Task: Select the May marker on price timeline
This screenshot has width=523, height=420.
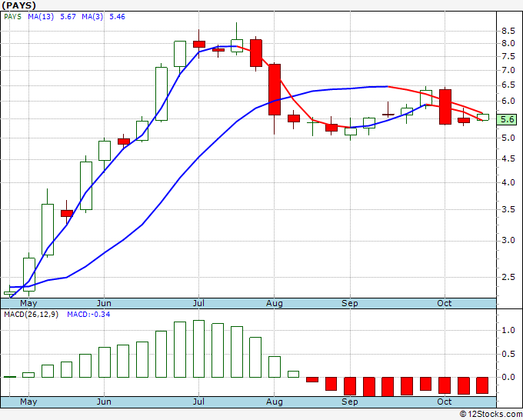Action: (28, 303)
